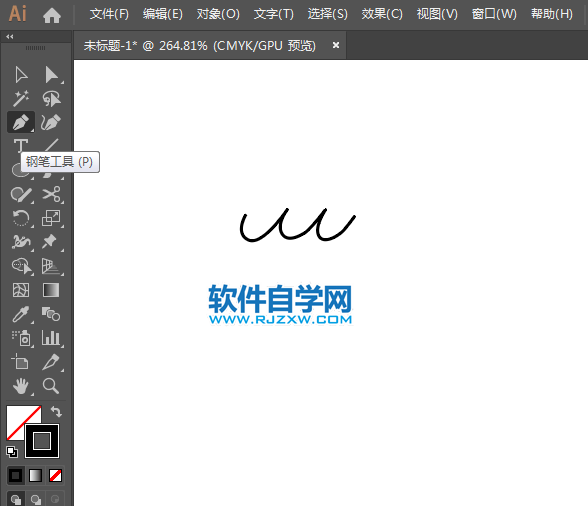Switch to Draw Inside mode
The width and height of the screenshot is (588, 506).
pos(55,499)
